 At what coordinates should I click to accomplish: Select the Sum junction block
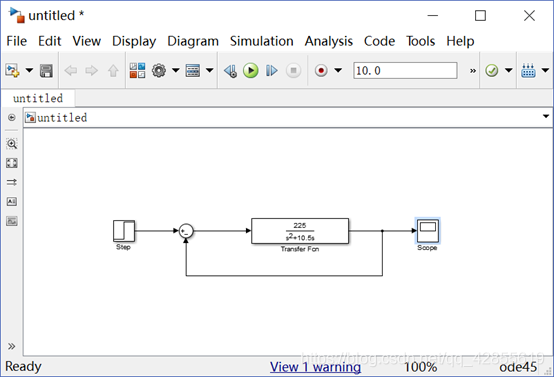click(186, 231)
